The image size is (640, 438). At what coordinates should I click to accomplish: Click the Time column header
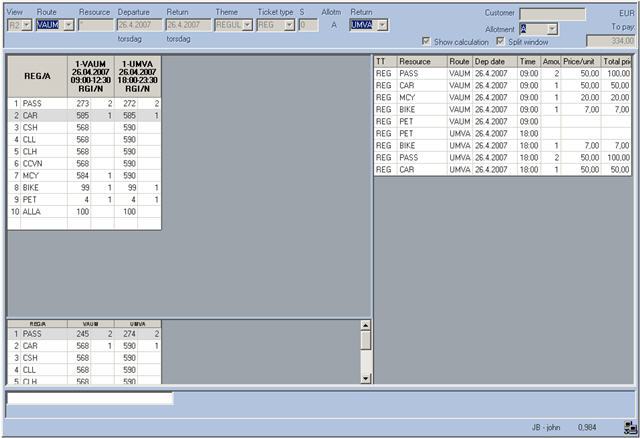529,62
